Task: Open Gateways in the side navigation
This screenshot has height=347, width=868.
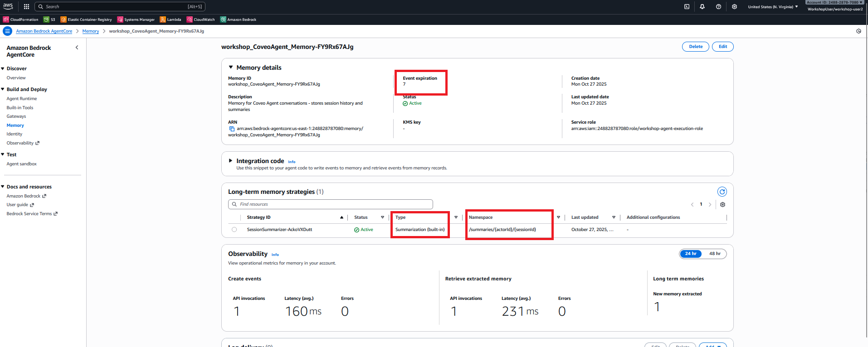Action: click(16, 116)
